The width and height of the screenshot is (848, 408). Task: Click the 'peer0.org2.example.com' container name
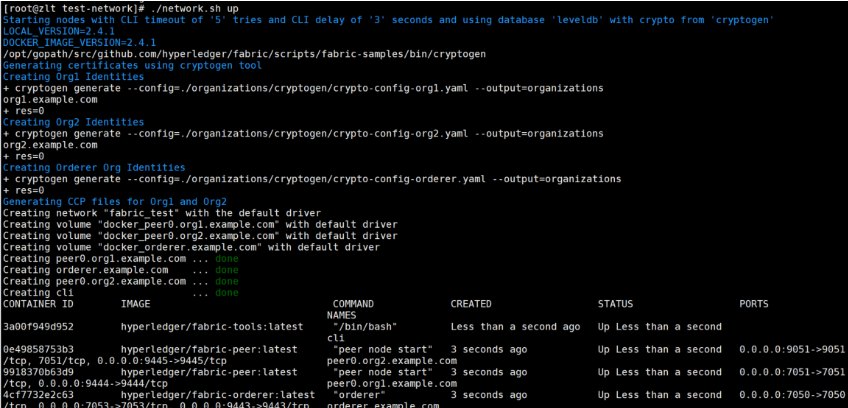point(392,360)
